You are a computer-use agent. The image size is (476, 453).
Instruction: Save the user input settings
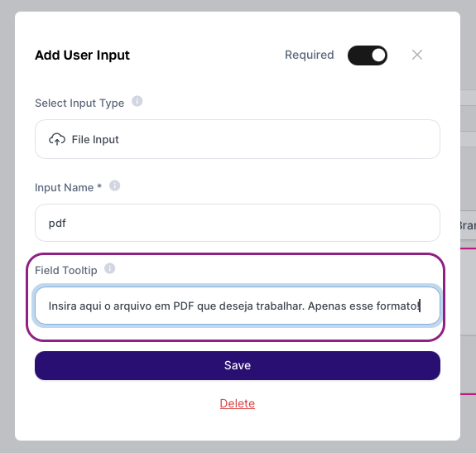[238, 365]
